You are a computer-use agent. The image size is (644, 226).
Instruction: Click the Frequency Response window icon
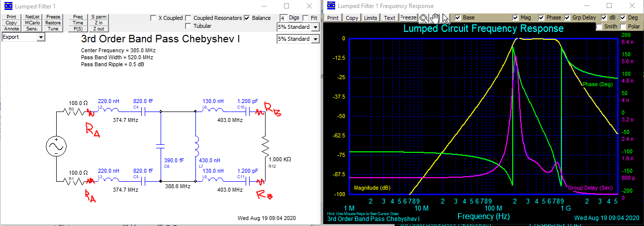[x=330, y=6]
